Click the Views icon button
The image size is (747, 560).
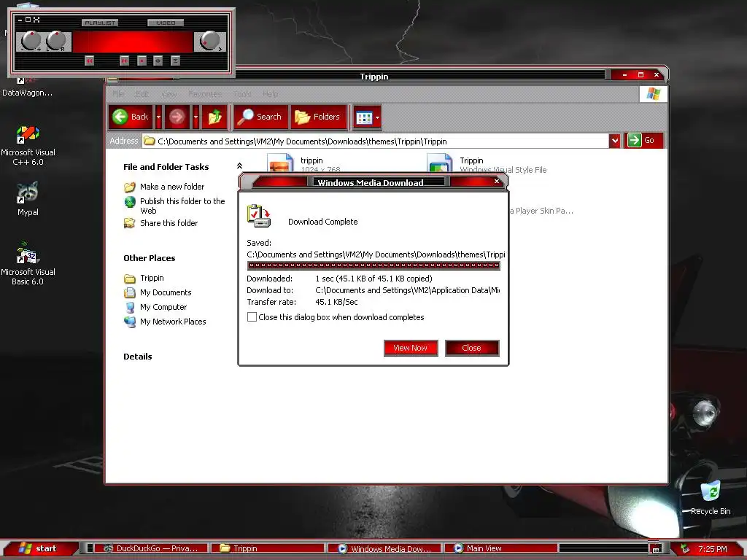click(x=364, y=117)
